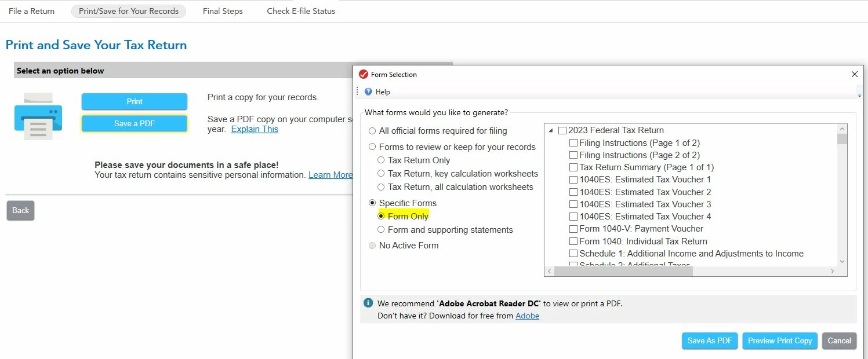Image resolution: width=868 pixels, height=359 pixels.
Task: Click the forms list scroll-down arrow
Action: [x=842, y=262]
